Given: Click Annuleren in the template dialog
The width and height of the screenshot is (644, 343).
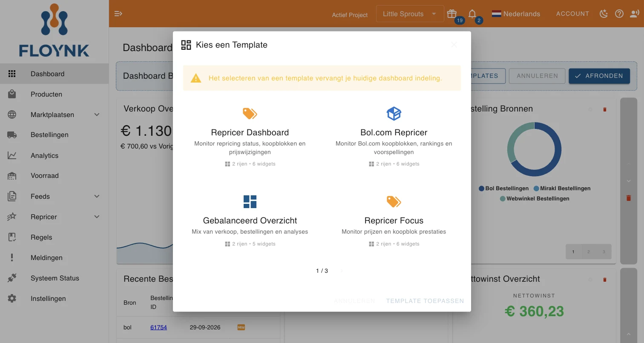Looking at the screenshot, I should (x=354, y=301).
